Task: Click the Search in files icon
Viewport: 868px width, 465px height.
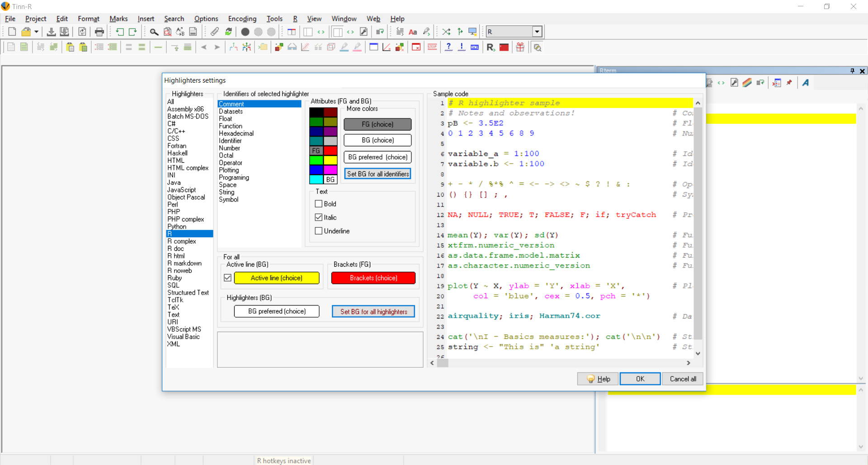Action: (167, 32)
